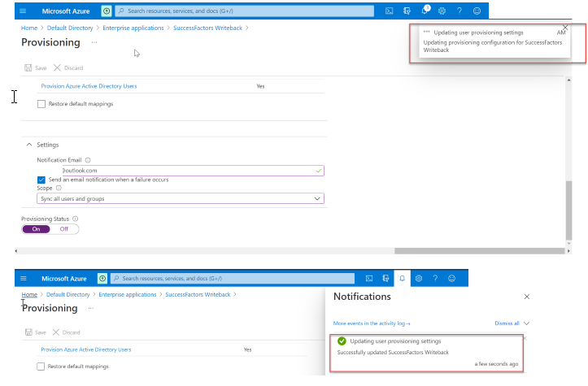The image size is (588, 386).
Task: Click the scroll up arrow of the vertical scrollbar
Action: [x=568, y=80]
